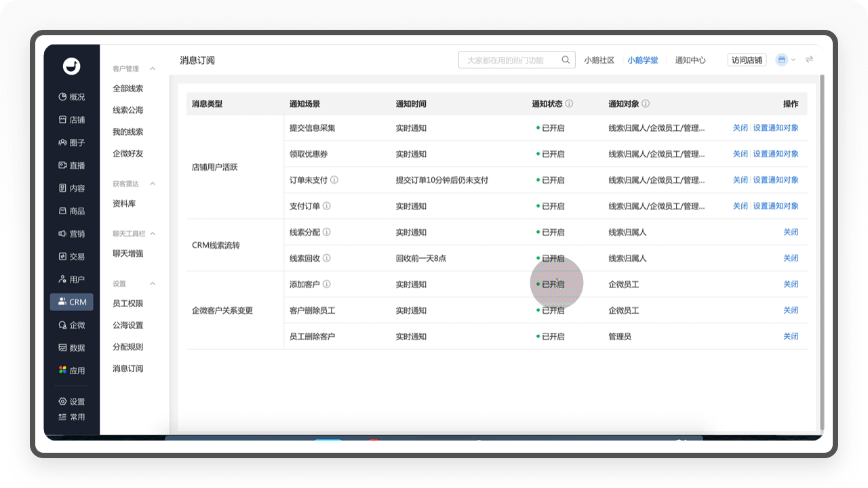Open 用户 in the left sidebar
Viewport: 868px width, 488px height.
[72, 279]
